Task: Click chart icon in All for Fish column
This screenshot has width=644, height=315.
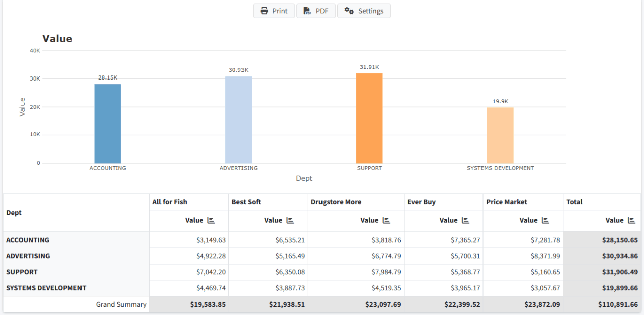Action: [211, 220]
